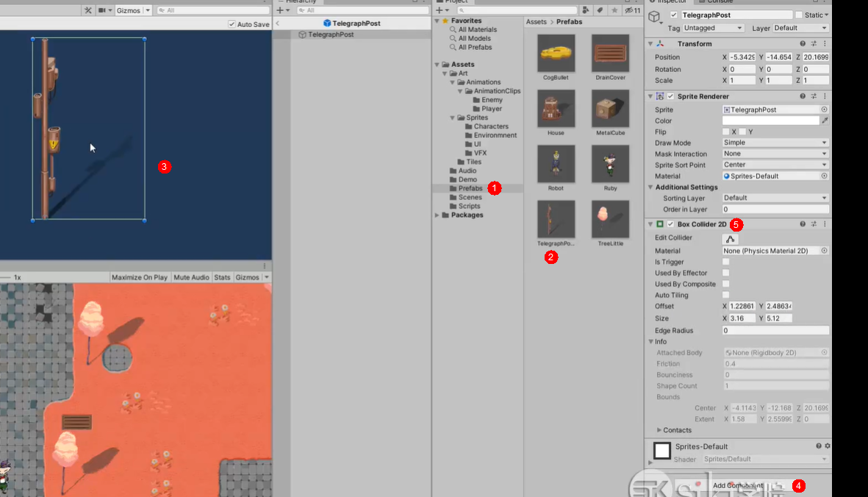Screen dimensions: 868x497
Task: Open the Draw Mode dropdown
Action: 775,142
